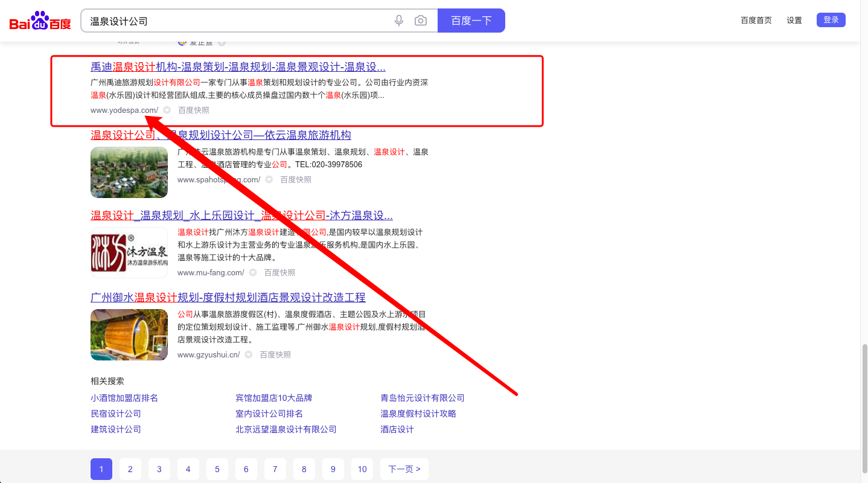Viewport: 868px width, 483px height.
Task: Go to results page 10
Action: 362,469
